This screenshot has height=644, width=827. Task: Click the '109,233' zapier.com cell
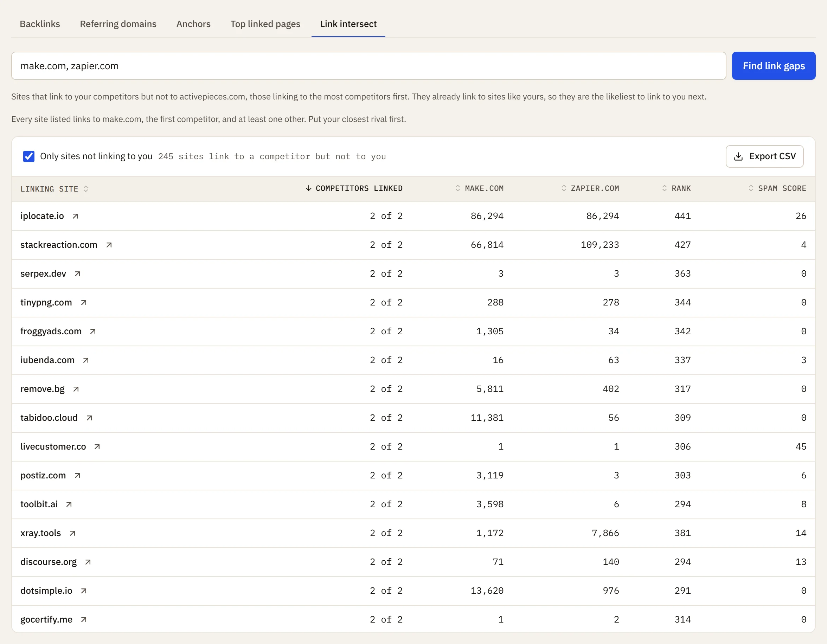coord(600,245)
